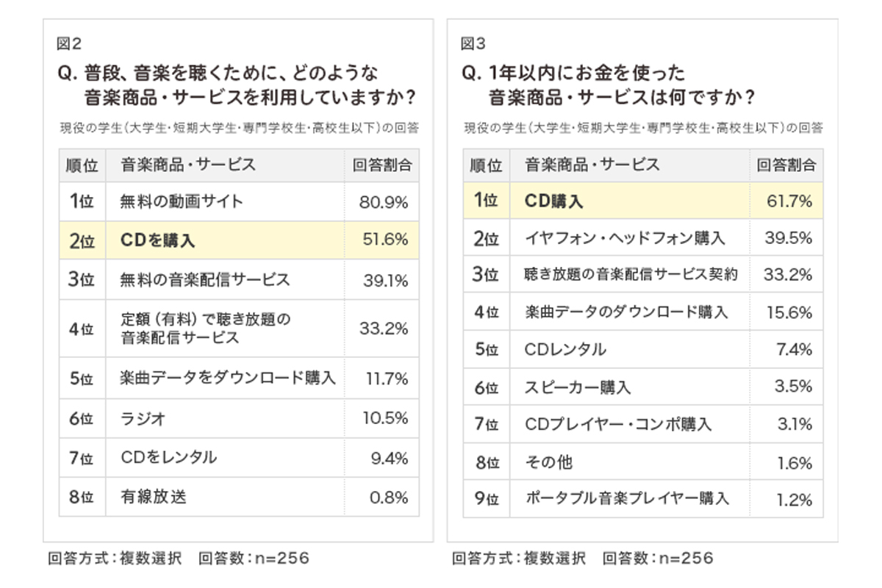The width and height of the screenshot is (882, 588).
Task: Click the ラジオ row
Action: (x=239, y=418)
